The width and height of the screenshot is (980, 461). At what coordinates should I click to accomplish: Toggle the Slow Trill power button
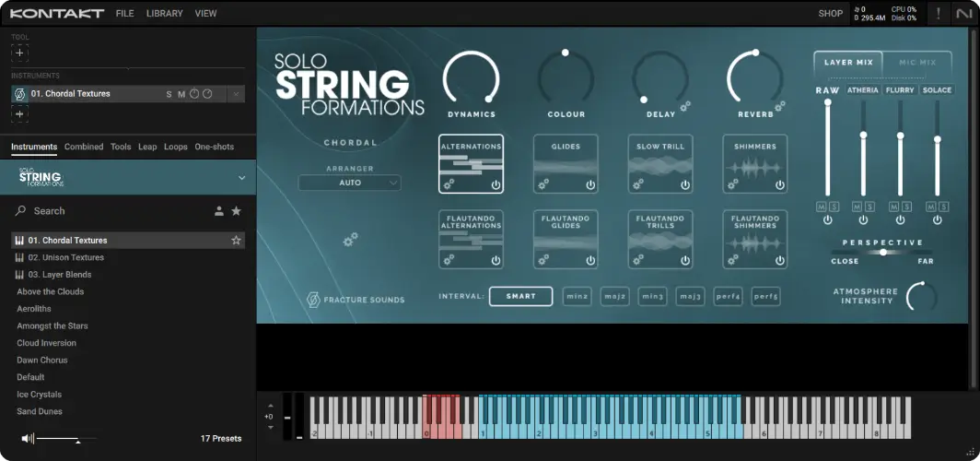(x=685, y=185)
